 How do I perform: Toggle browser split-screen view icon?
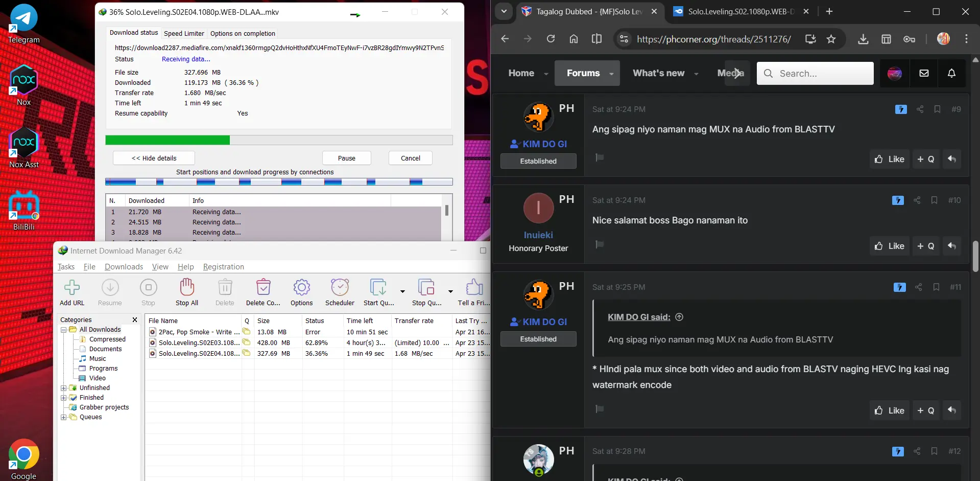(596, 39)
